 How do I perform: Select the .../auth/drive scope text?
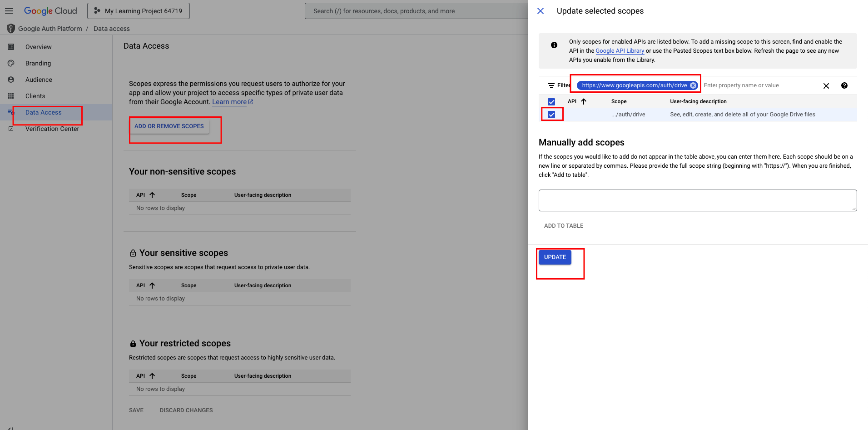pos(628,115)
